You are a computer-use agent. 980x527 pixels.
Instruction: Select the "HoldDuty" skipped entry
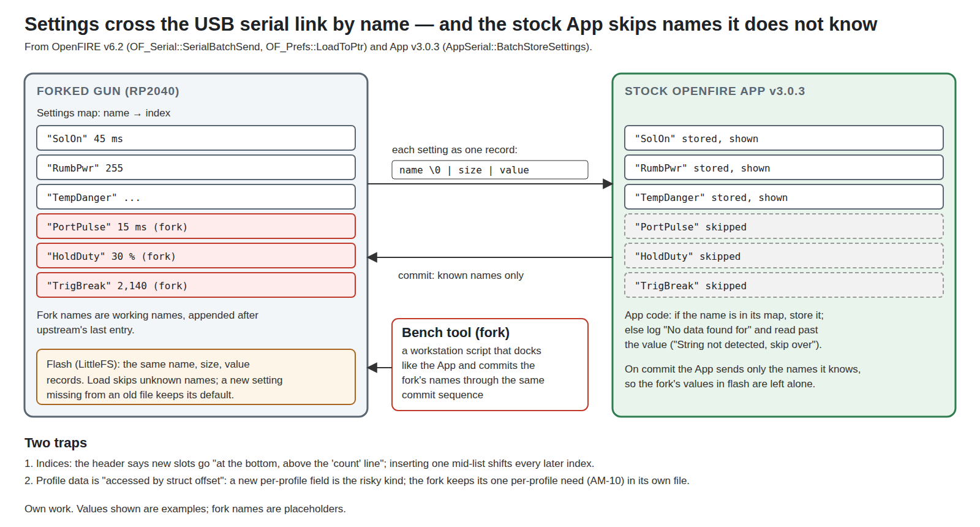[784, 256]
